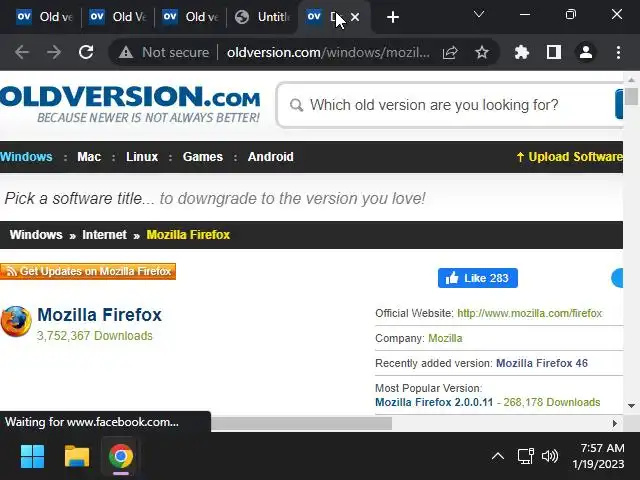Click the OLDVERSION.com logo
The height and width of the screenshot is (480, 640).
click(x=130, y=104)
